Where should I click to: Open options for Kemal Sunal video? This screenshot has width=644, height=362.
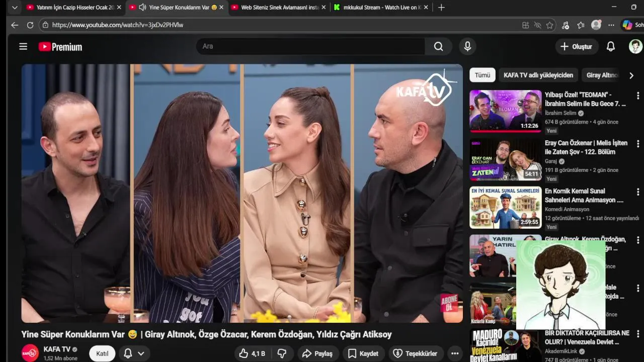(638, 192)
